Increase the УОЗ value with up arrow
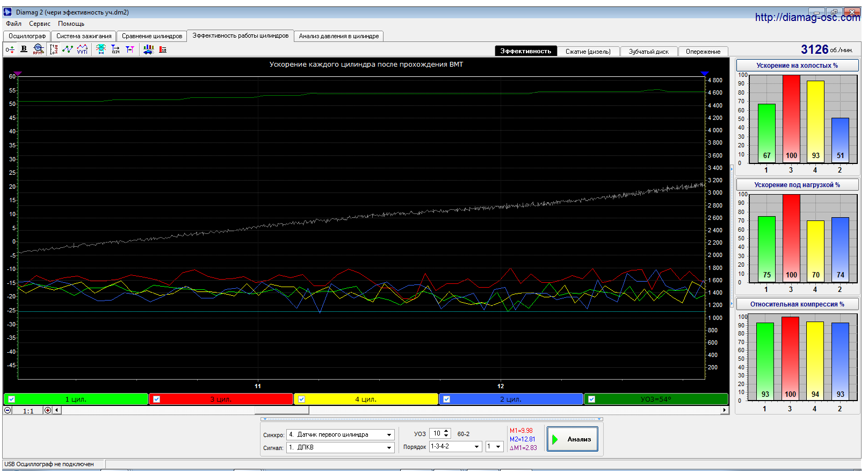Image resolution: width=868 pixels, height=471 pixels. (446, 431)
